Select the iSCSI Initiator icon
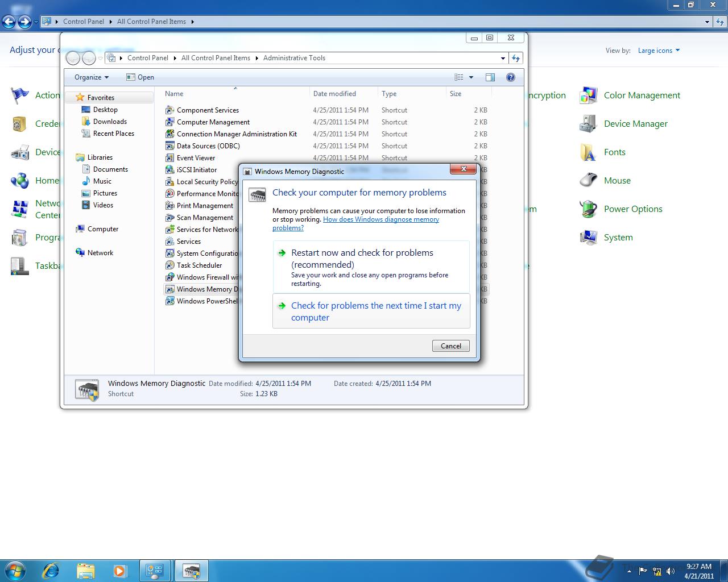728x582 pixels. [x=169, y=169]
